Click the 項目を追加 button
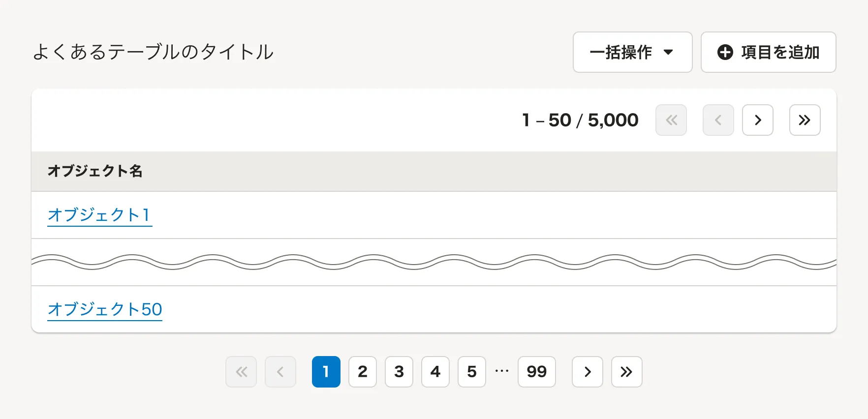The width and height of the screenshot is (868, 419). click(768, 52)
